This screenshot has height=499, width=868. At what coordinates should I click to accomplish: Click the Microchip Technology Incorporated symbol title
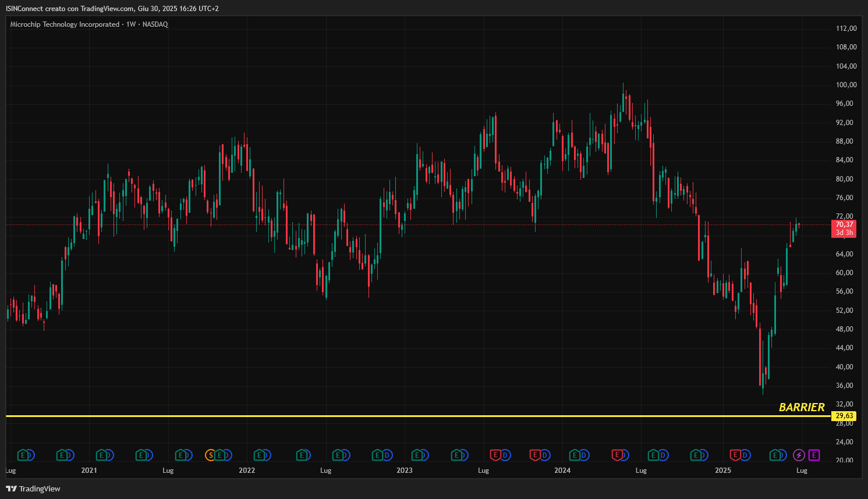pos(65,24)
